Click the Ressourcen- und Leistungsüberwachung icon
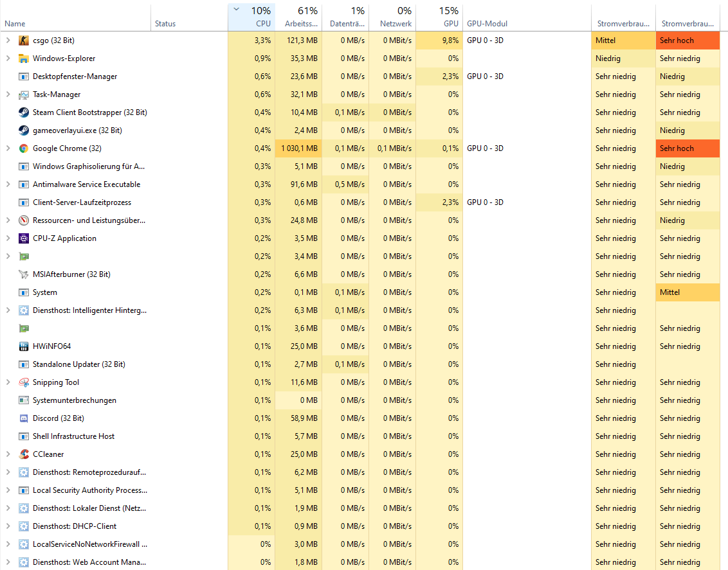 pyautogui.click(x=24, y=220)
